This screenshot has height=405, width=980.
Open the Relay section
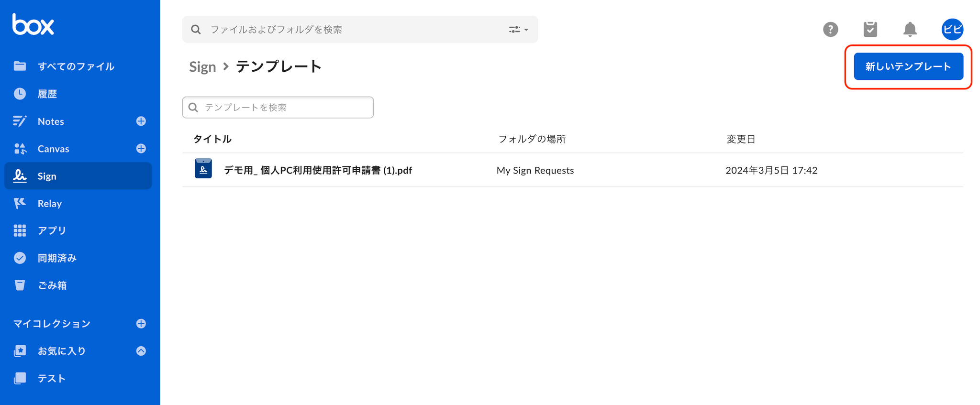point(50,204)
